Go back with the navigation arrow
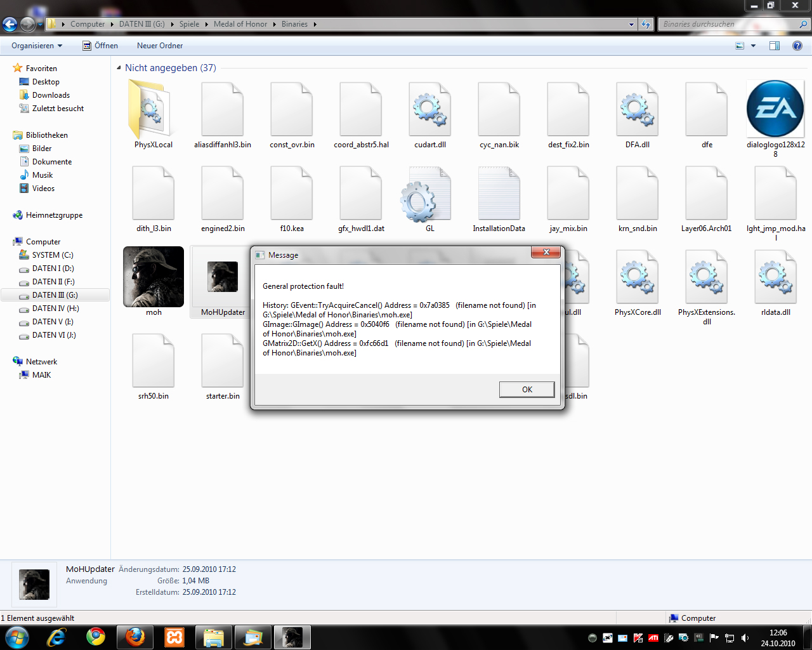Image resolution: width=812 pixels, height=650 pixels. [x=10, y=24]
